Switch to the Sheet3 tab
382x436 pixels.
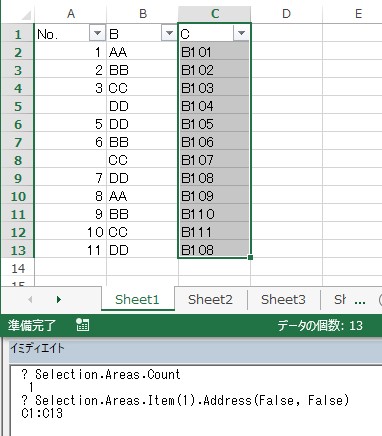point(283,299)
